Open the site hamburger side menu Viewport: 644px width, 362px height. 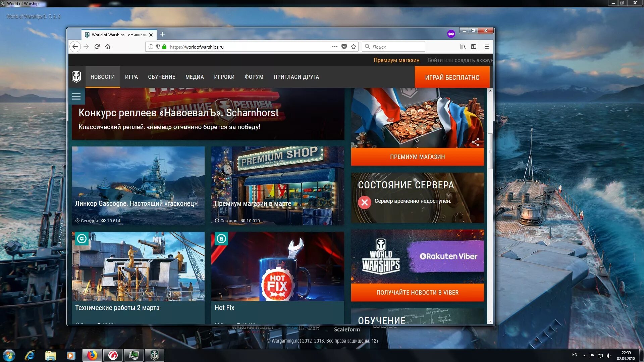[x=76, y=97]
